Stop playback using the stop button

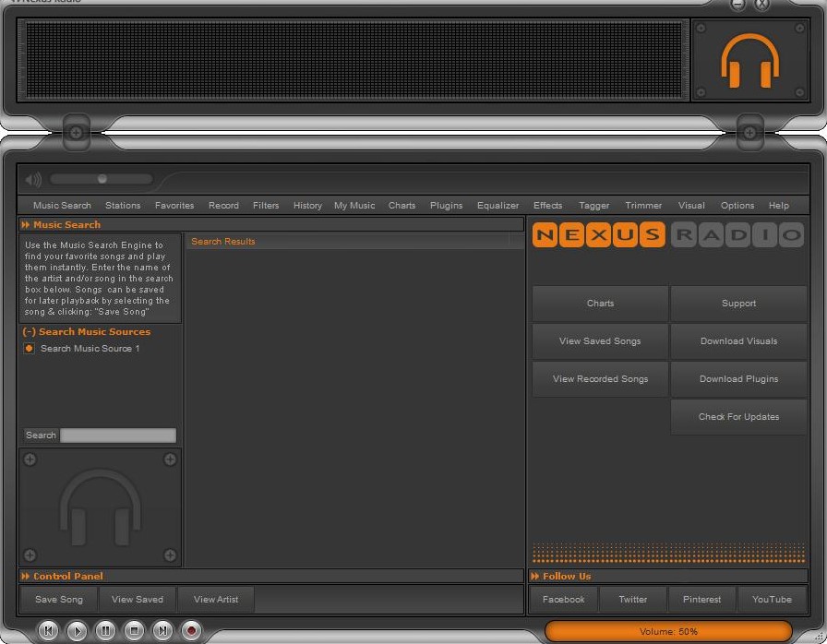135,631
